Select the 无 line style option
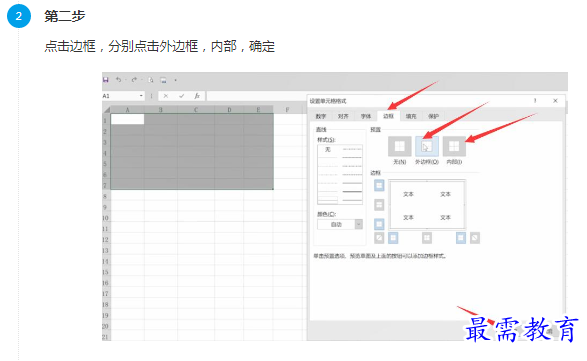This screenshot has height=361, width=587. 328,149
